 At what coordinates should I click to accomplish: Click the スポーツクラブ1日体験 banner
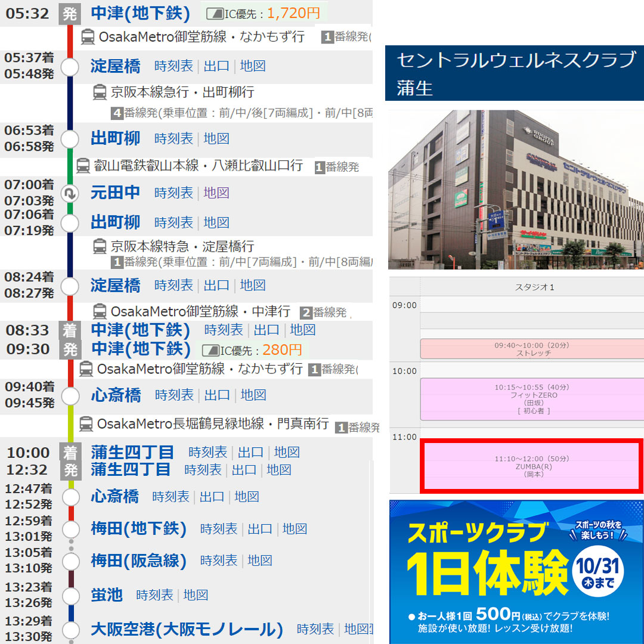pyautogui.click(x=516, y=572)
